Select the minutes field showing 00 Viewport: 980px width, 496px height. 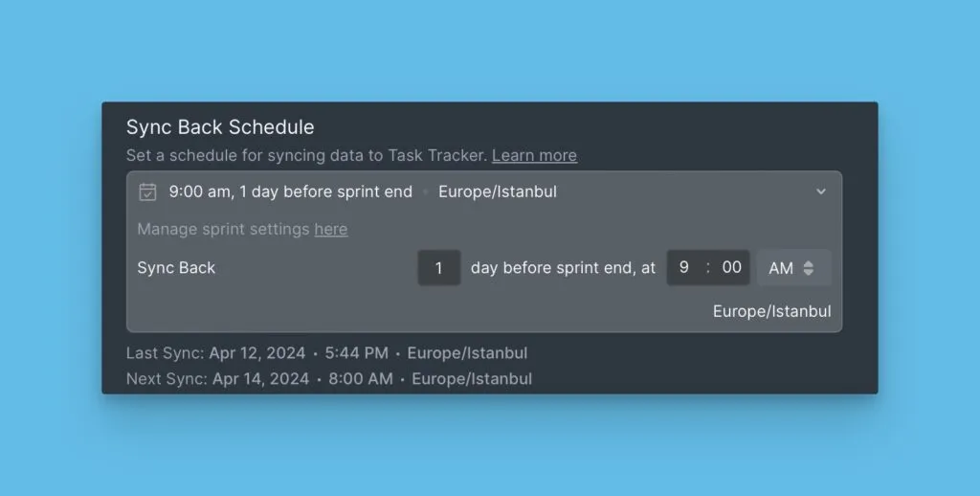[731, 268]
